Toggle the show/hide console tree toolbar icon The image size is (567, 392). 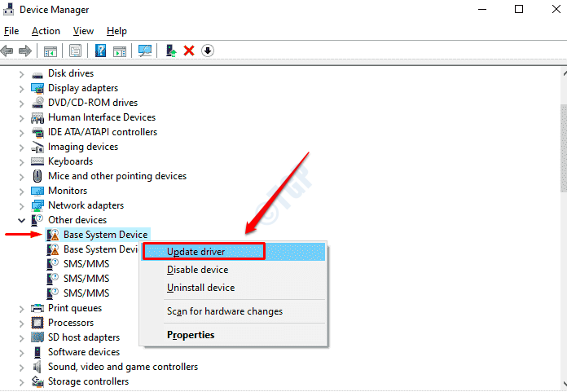click(51, 51)
